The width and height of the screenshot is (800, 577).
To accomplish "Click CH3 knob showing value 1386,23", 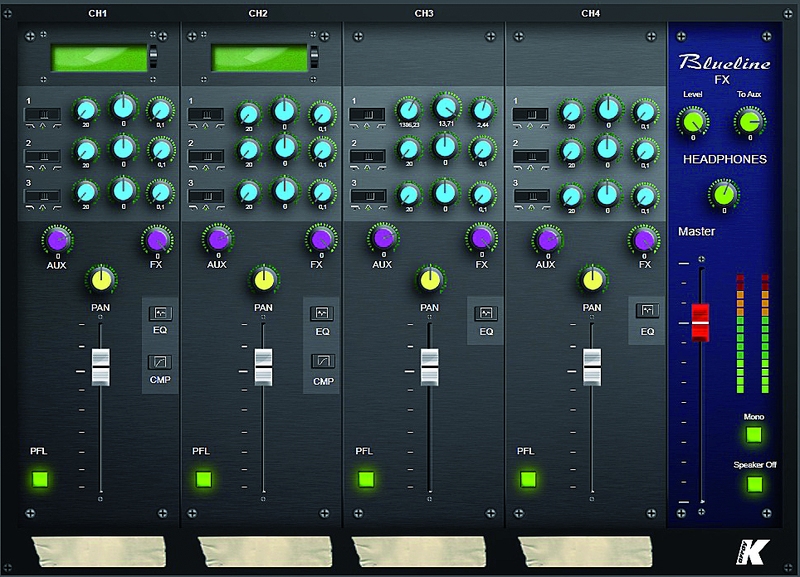I will [x=409, y=109].
